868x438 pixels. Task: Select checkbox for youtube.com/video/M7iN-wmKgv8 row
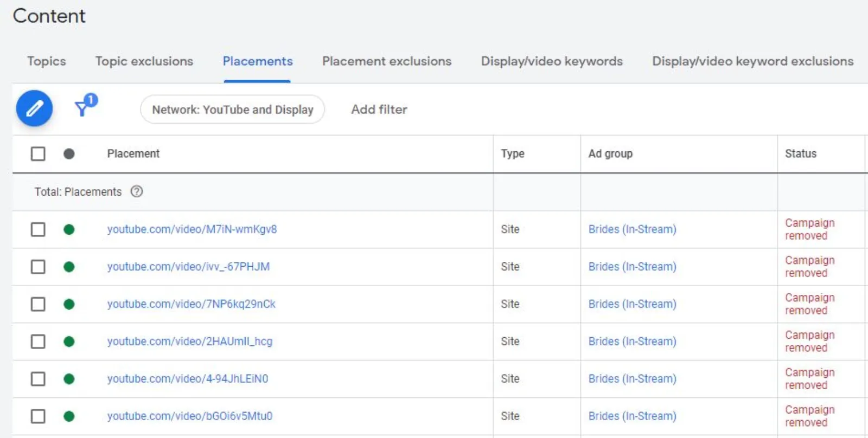(38, 229)
